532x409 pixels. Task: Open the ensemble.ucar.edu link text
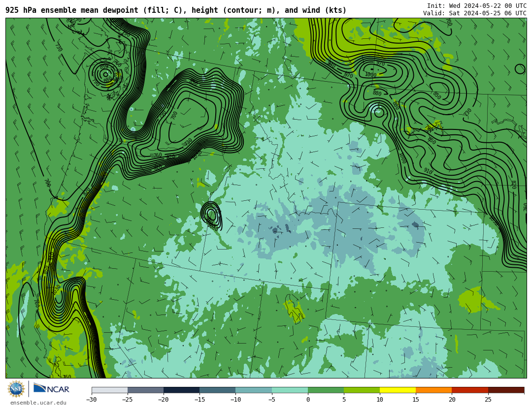coord(38,403)
